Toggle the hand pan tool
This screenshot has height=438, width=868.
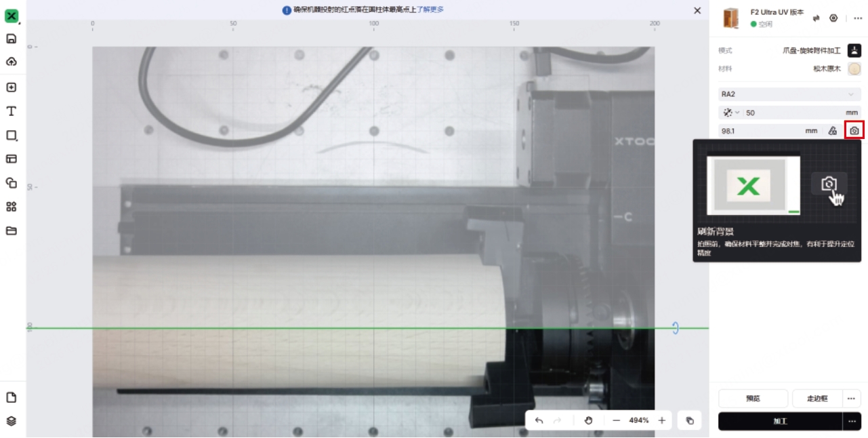coord(588,420)
